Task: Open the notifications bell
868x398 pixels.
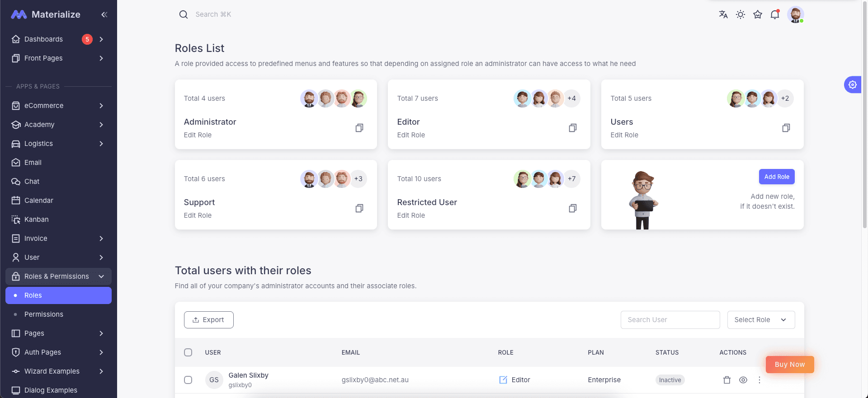Action: tap(775, 14)
